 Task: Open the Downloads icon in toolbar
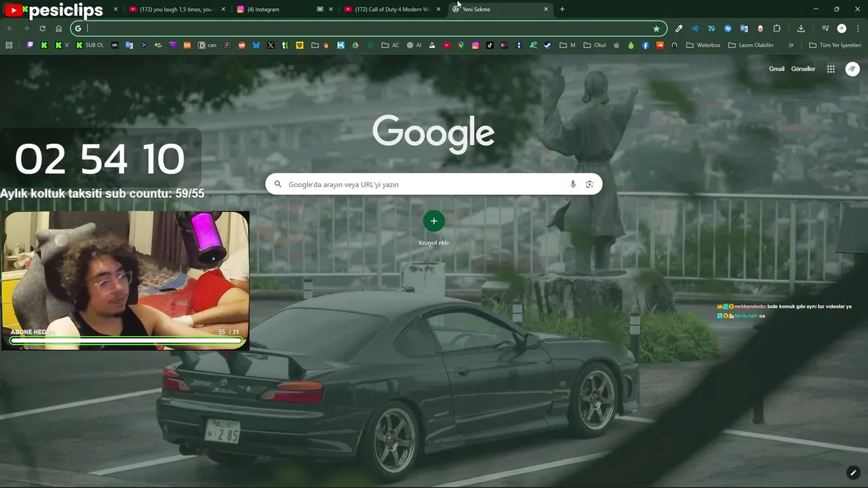pos(801,28)
